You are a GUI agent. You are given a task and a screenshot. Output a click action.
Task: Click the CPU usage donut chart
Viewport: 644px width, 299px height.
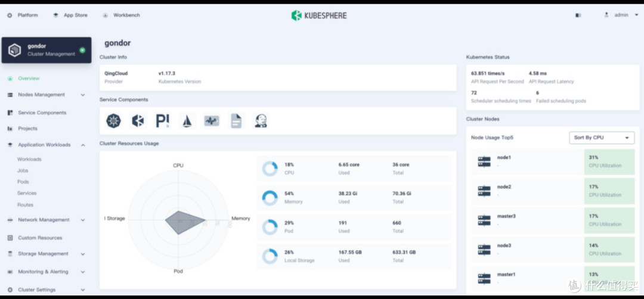(270, 169)
